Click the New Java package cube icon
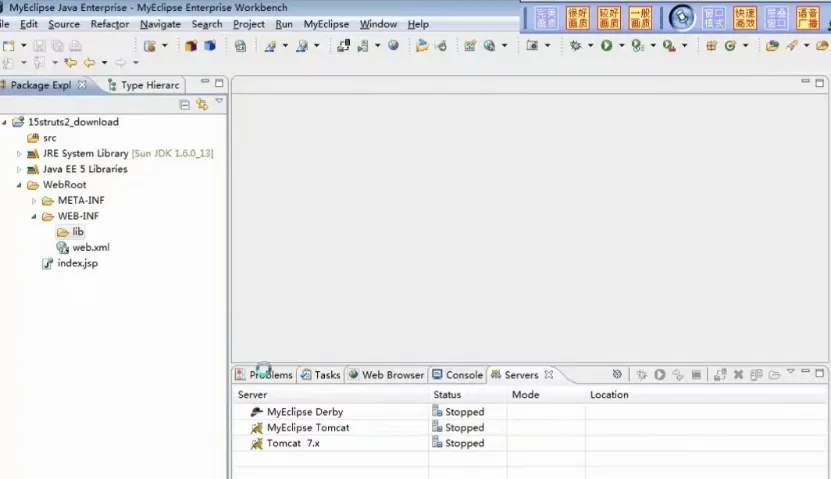This screenshot has height=479, width=831. [x=191, y=46]
